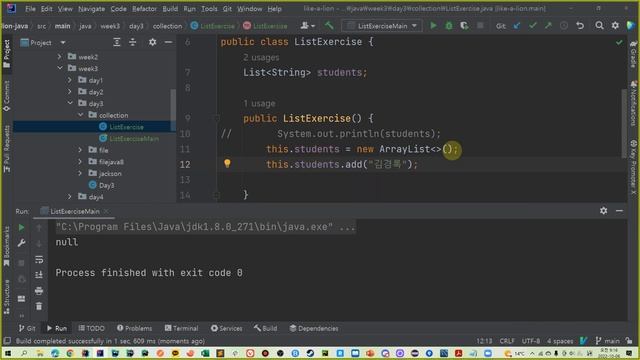Open ListExerciseMain run configuration dropdown

(x=382, y=26)
